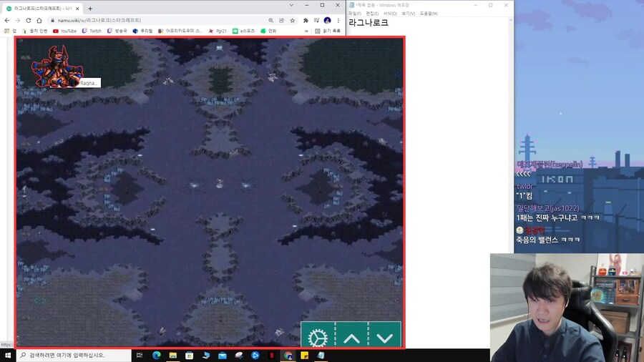Image resolution: width=644 pixels, height=362 pixels.
Task: Open Mail app from taskbar
Action: tap(223, 355)
